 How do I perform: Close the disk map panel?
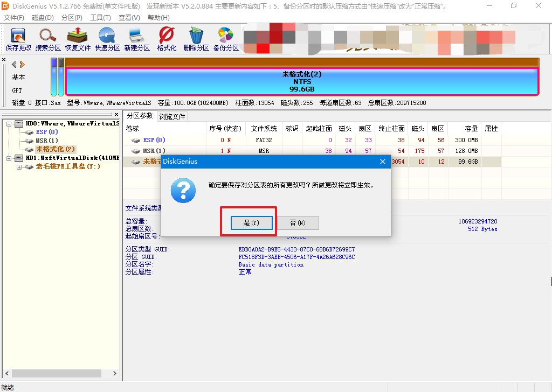coord(4,59)
